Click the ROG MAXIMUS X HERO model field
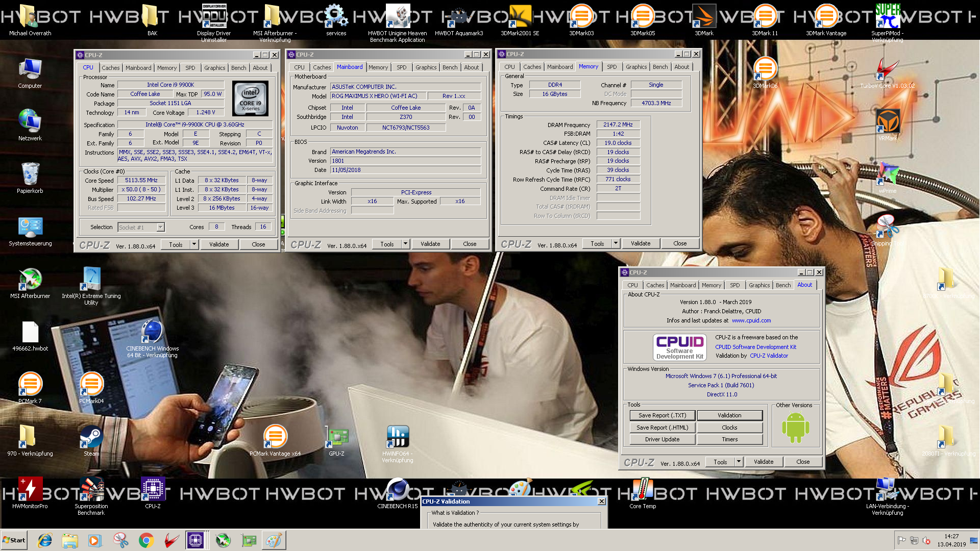 tap(378, 96)
